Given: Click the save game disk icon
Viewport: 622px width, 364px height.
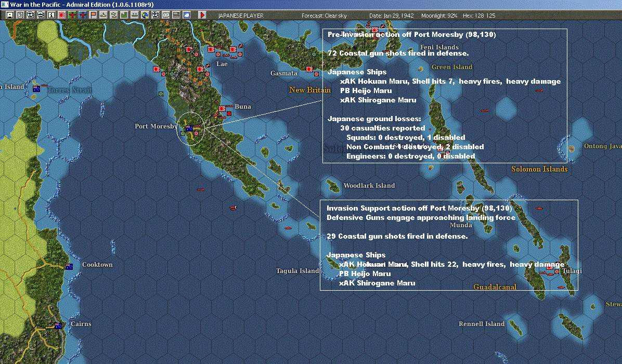Looking at the screenshot, I should 9,15.
